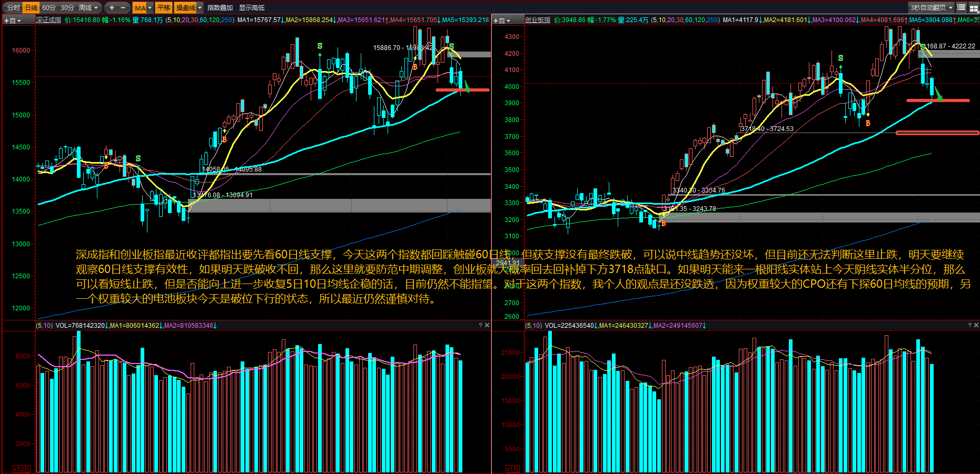This screenshot has width=980, height=474.
Task: Switch to the 60分 period tab
Action: [x=48, y=7]
